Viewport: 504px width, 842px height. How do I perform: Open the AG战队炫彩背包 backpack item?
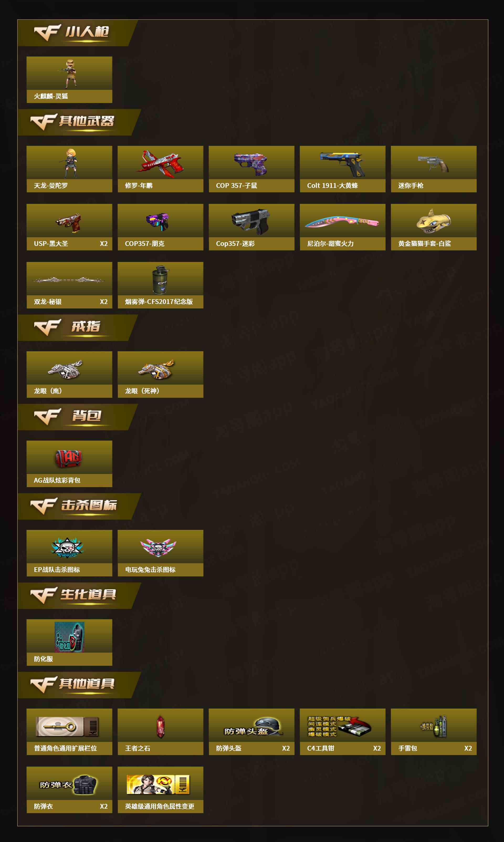click(69, 464)
